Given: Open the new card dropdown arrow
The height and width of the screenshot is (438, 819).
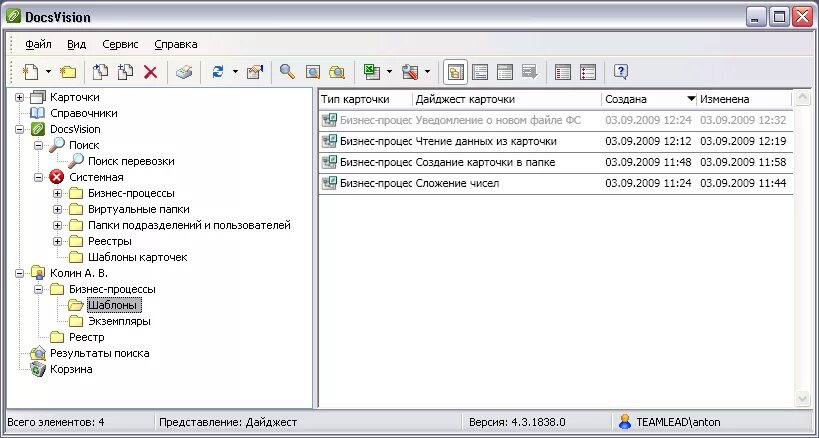Looking at the screenshot, I should point(48,72).
